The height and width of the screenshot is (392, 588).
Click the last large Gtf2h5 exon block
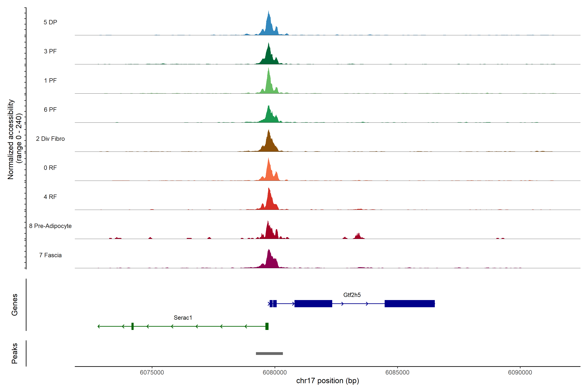coord(409,303)
